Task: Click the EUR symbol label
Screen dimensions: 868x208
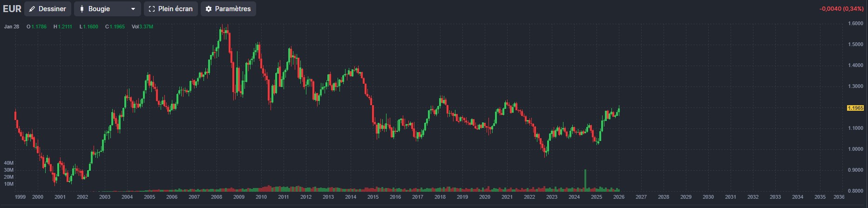Action: point(12,9)
